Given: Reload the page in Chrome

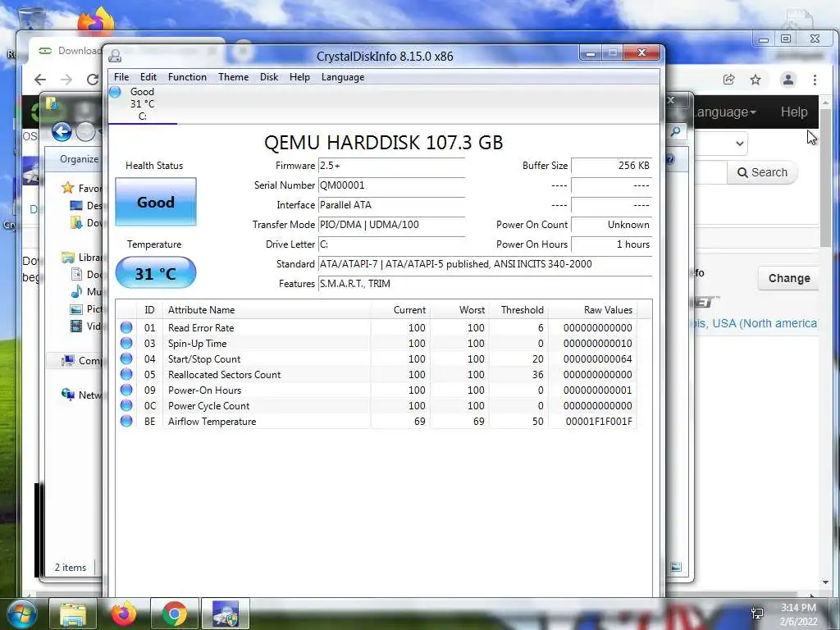Looking at the screenshot, I should click(x=92, y=80).
